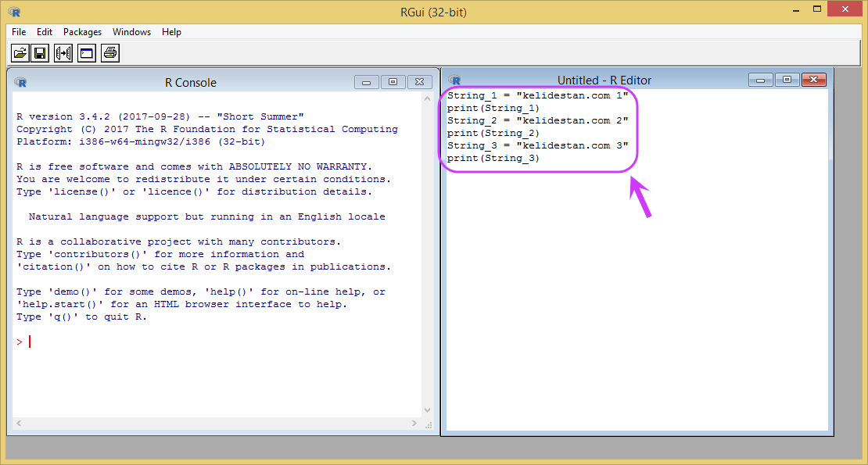The width and height of the screenshot is (868, 465).
Task: Maximize the R Console window
Action: [x=393, y=82]
